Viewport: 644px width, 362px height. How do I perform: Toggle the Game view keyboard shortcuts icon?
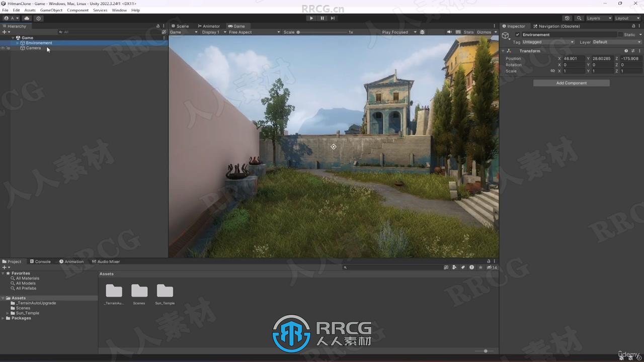coord(458,32)
